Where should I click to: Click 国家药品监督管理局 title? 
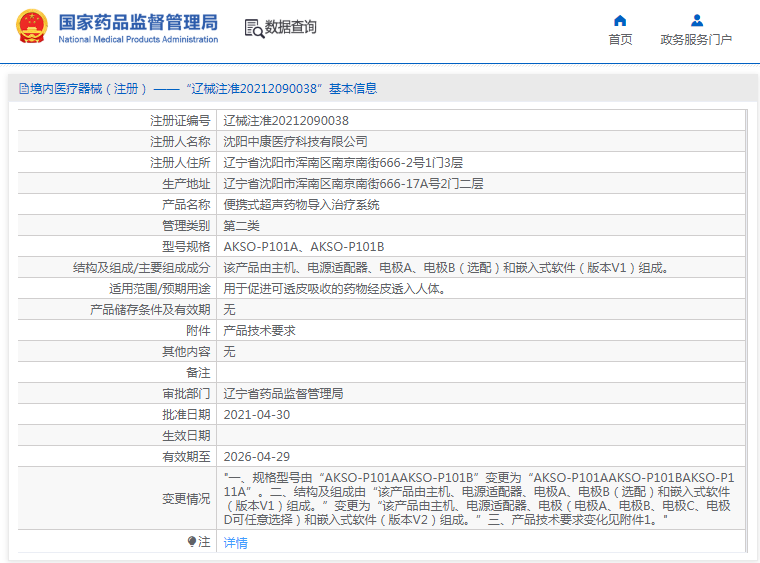click(138, 22)
